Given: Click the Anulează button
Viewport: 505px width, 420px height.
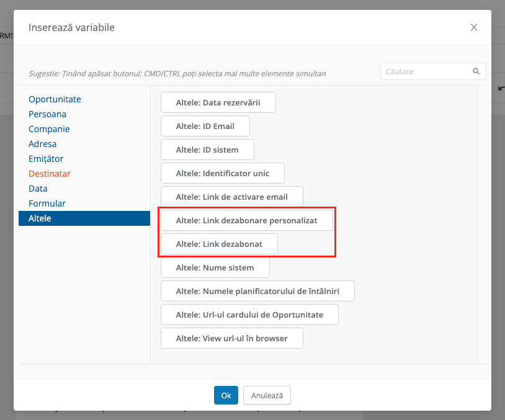Looking at the screenshot, I should click(x=267, y=395).
